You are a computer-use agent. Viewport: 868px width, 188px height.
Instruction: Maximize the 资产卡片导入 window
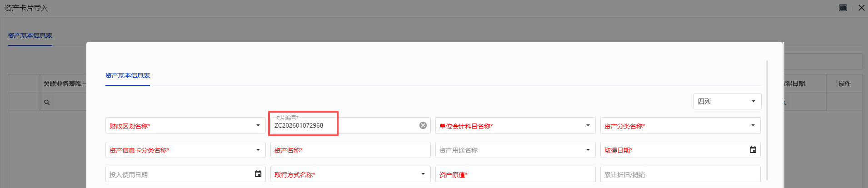843,8
